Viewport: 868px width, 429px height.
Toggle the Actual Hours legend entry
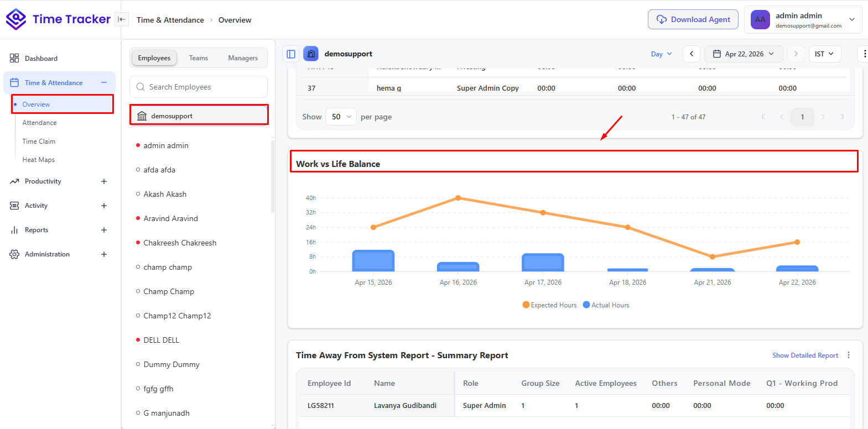tap(606, 305)
